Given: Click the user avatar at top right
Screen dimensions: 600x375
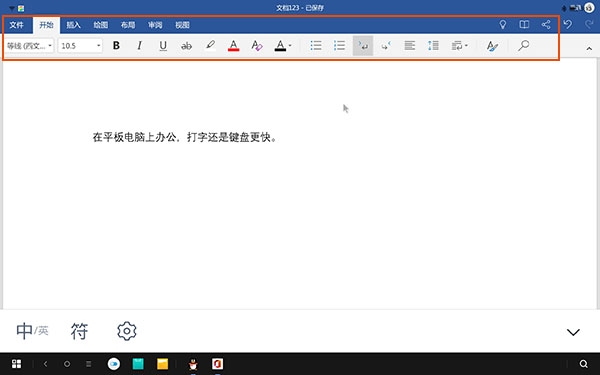Looking at the screenshot, I should pos(589,8).
